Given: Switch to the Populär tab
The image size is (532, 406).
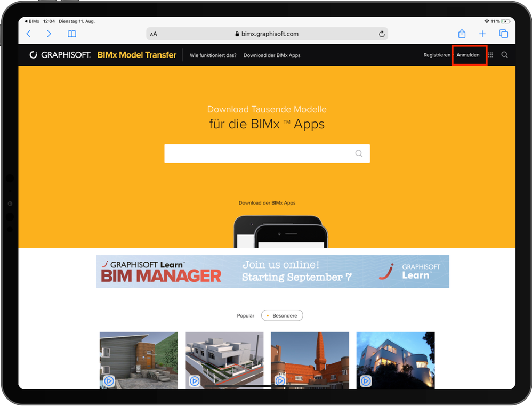Looking at the screenshot, I should tap(245, 316).
